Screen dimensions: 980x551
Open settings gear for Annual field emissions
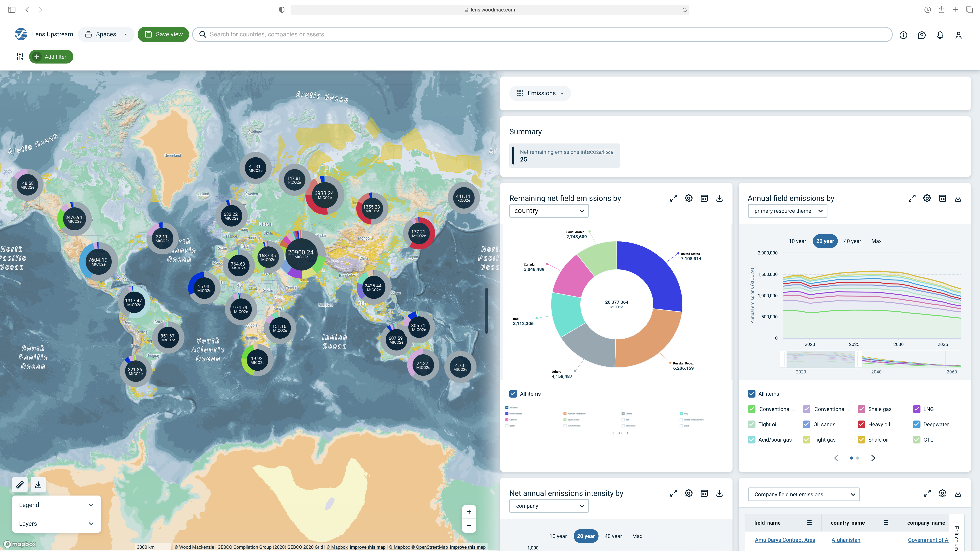927,198
